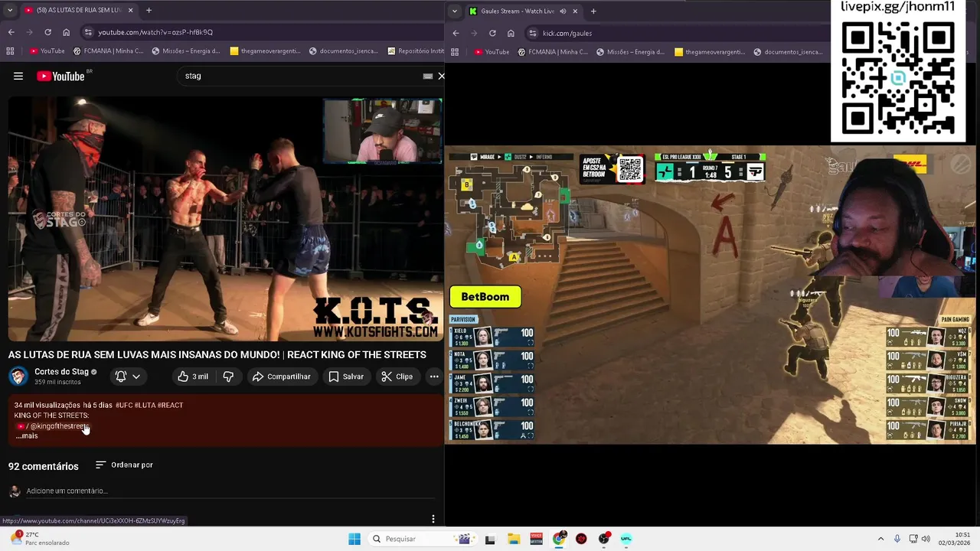This screenshot has width=980, height=551.
Task: Open FCMANIA bookmark in the left browser window
Action: pyautogui.click(x=109, y=51)
